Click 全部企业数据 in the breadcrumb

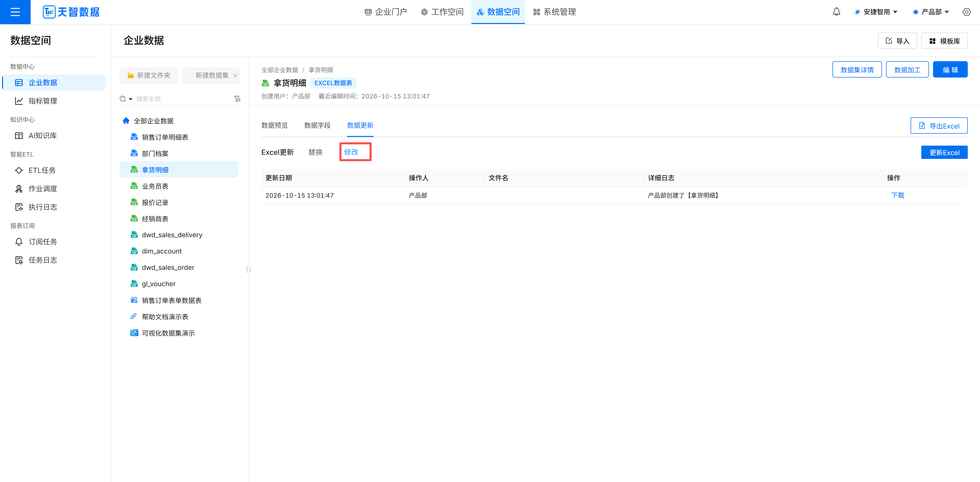[x=280, y=70]
